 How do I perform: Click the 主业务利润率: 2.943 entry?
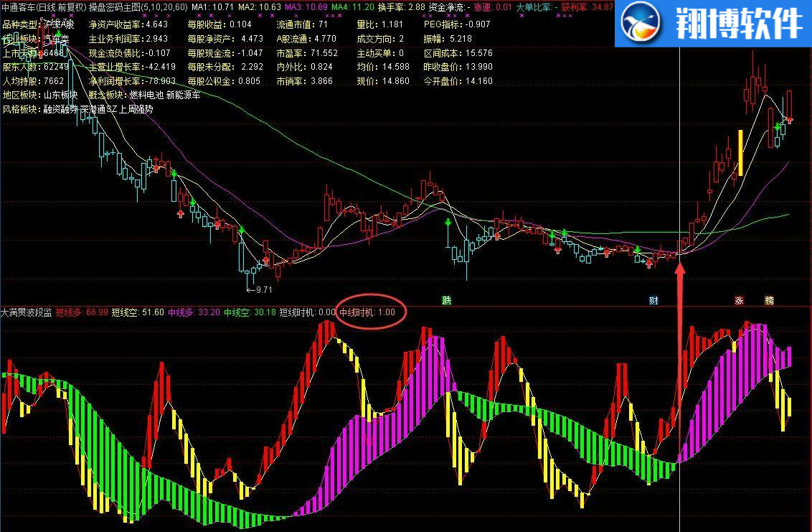click(x=128, y=38)
